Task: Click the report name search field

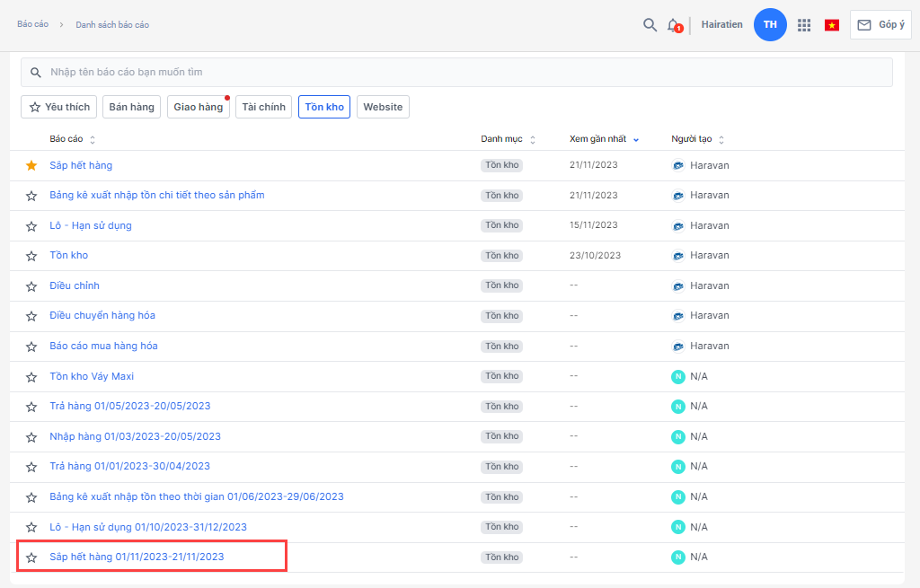Action: tap(456, 72)
